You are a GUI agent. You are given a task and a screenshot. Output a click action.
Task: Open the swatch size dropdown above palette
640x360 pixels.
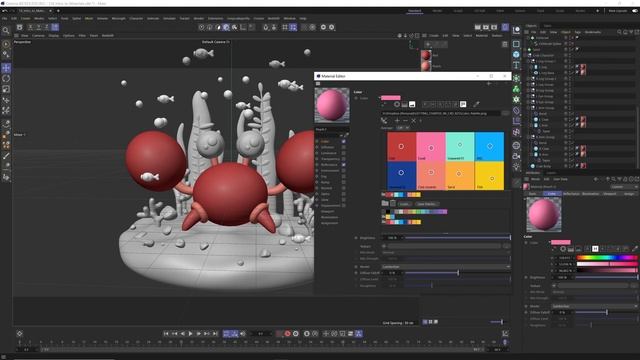(403, 128)
